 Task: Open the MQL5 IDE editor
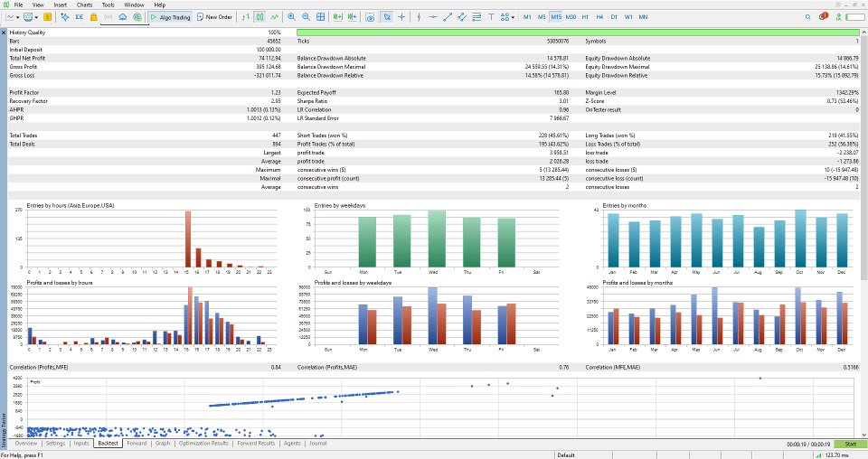[80, 17]
